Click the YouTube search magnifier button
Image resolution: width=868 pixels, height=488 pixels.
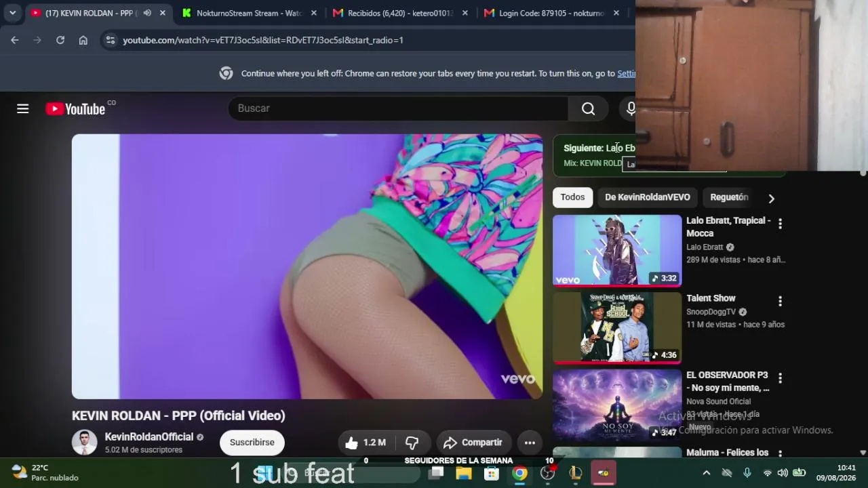tap(588, 108)
